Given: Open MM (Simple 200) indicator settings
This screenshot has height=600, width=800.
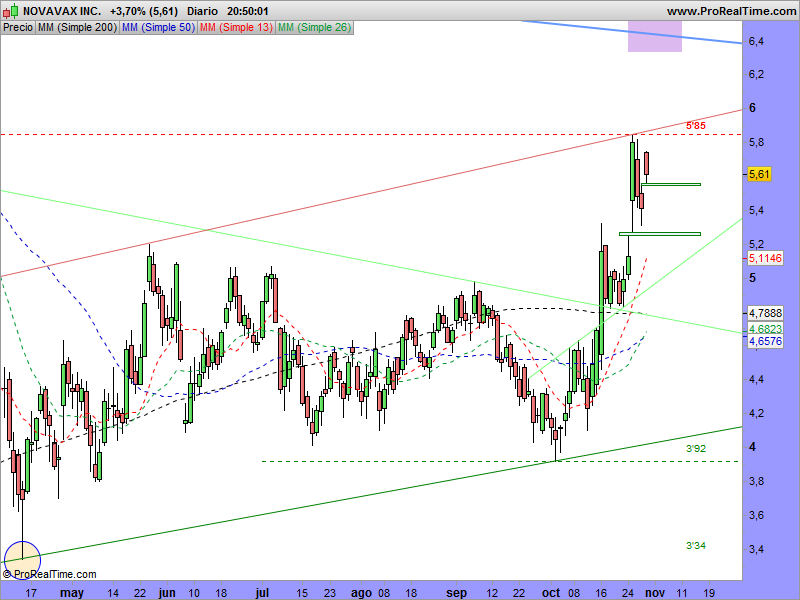Looking at the screenshot, I should click(x=78, y=28).
